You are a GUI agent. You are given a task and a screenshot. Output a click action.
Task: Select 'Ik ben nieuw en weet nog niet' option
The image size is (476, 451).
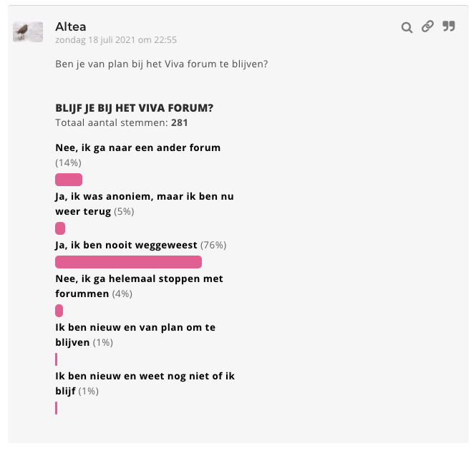(145, 376)
